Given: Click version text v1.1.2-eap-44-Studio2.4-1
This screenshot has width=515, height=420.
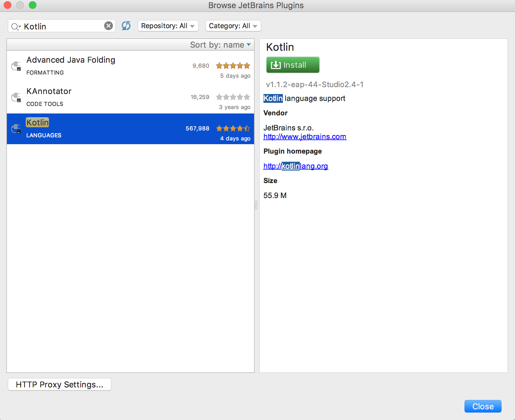Looking at the screenshot, I should coord(315,85).
